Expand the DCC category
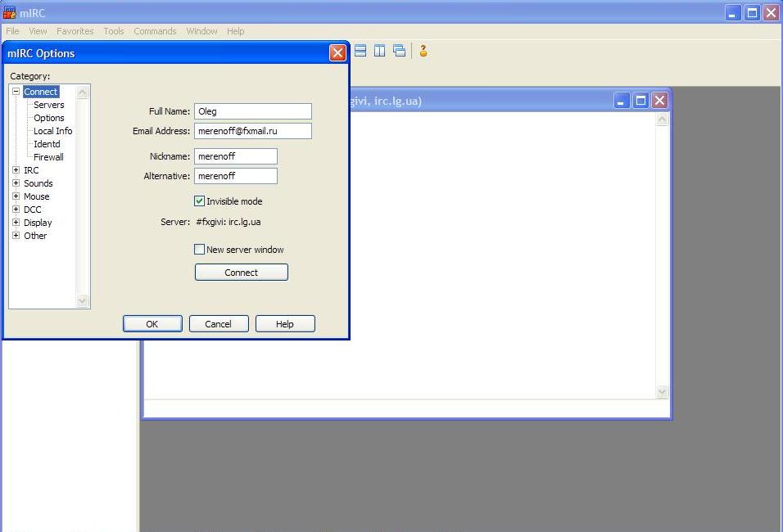 pyautogui.click(x=16, y=209)
